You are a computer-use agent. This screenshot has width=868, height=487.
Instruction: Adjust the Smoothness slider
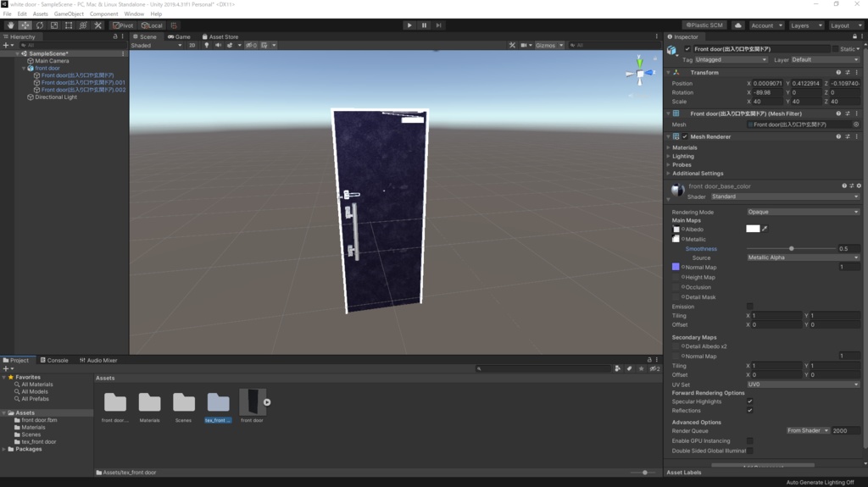[791, 248]
